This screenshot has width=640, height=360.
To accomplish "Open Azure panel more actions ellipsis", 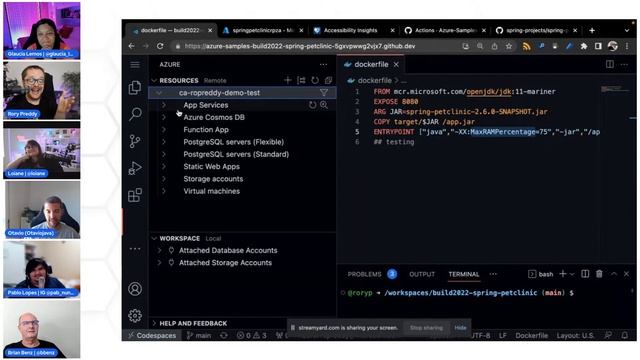I will tap(323, 64).
